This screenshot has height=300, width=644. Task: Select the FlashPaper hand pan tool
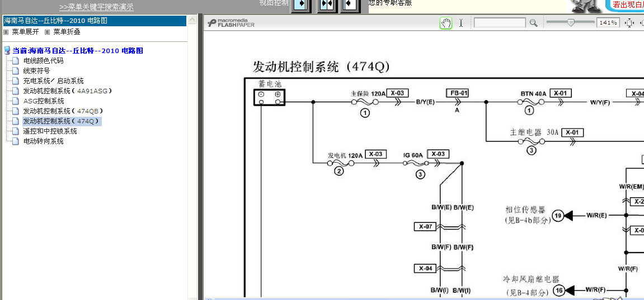click(x=445, y=23)
